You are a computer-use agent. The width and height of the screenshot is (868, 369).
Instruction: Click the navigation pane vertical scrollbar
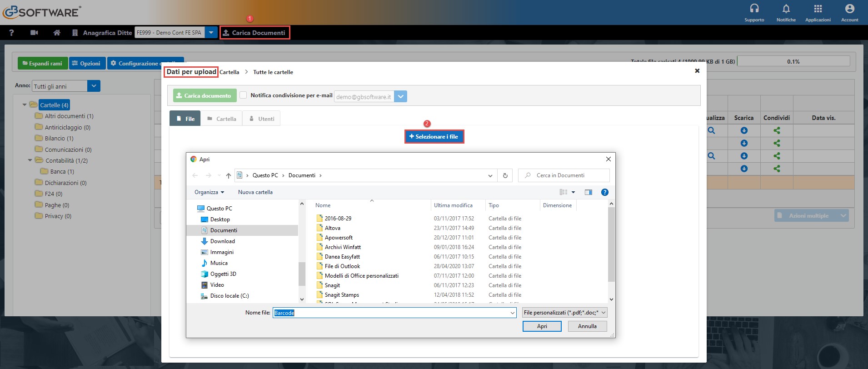click(302, 274)
